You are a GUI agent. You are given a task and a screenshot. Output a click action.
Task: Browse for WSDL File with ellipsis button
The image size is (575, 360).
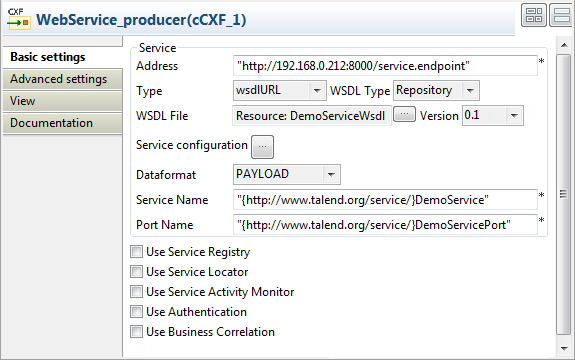pos(404,114)
